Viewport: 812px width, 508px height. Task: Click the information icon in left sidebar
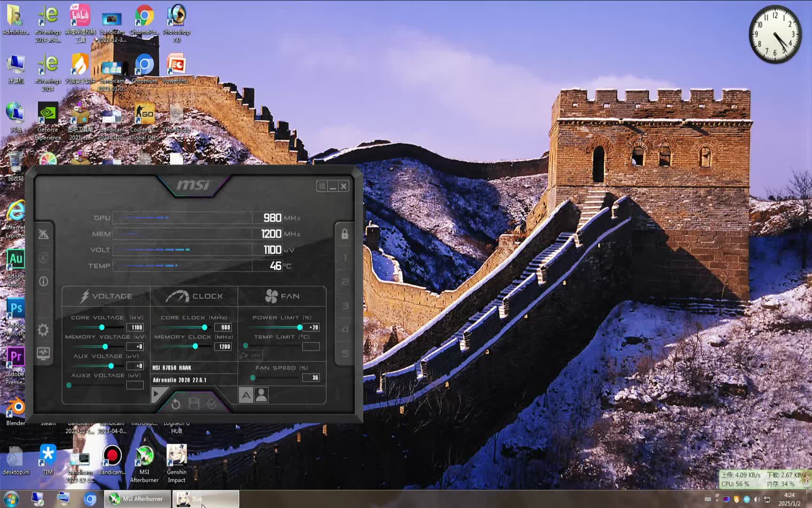(43, 281)
